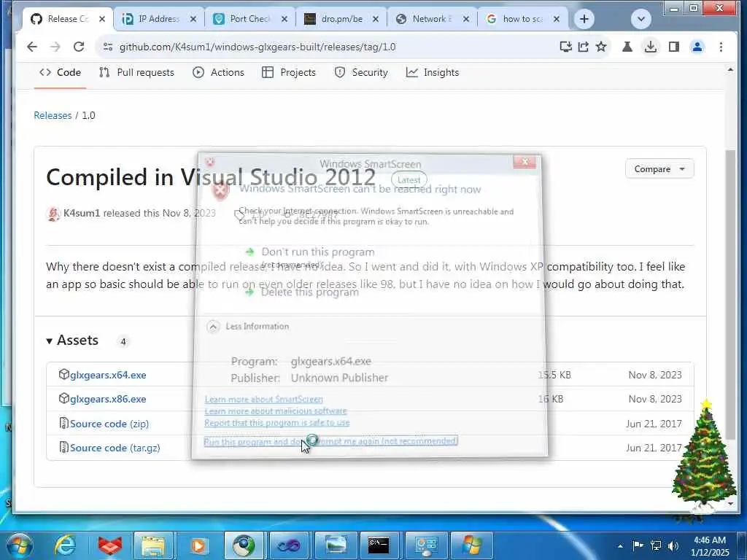Download glxgears.x86.exe asset

pyautogui.click(x=108, y=399)
